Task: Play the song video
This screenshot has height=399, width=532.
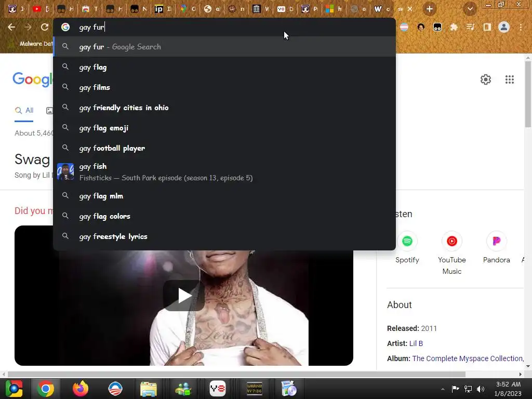Action: [x=184, y=296]
